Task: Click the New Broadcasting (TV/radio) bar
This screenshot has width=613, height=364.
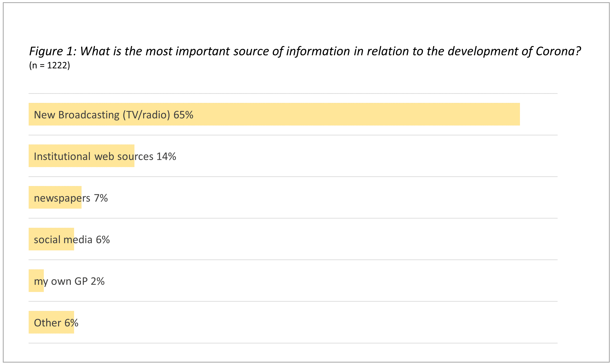Action: [x=343, y=114]
